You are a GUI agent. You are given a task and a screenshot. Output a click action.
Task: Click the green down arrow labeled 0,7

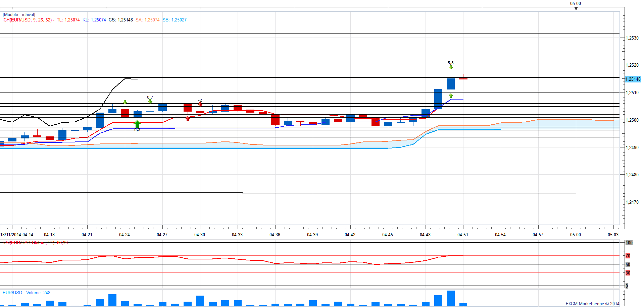pyautogui.click(x=150, y=101)
